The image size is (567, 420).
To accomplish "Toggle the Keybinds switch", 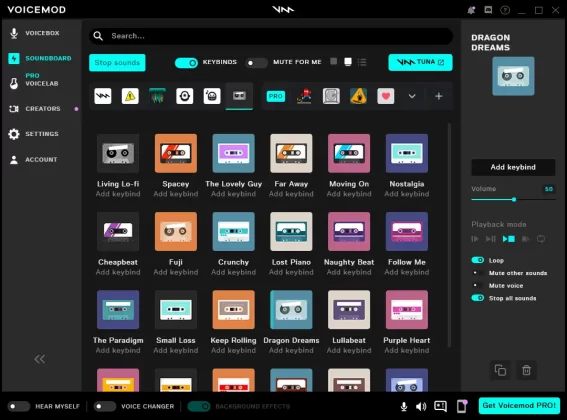I will (186, 63).
